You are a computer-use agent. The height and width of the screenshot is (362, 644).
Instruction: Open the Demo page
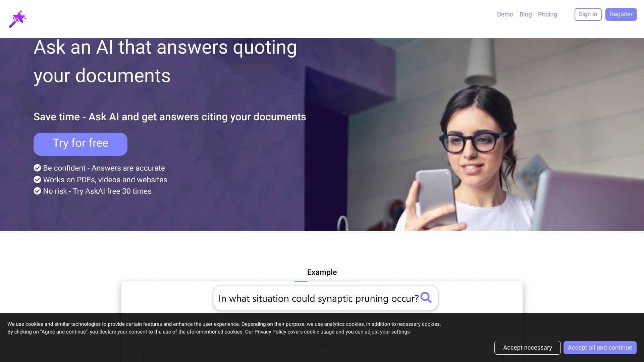coord(505,14)
